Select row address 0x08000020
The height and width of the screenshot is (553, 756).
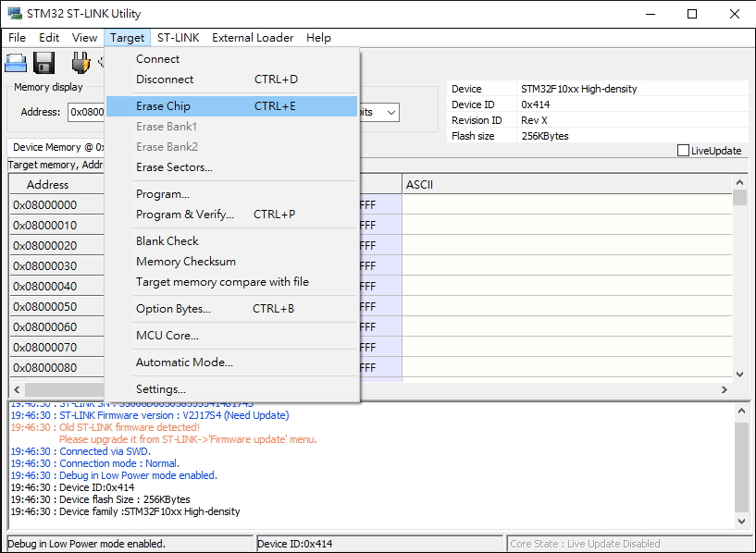pyautogui.click(x=44, y=246)
